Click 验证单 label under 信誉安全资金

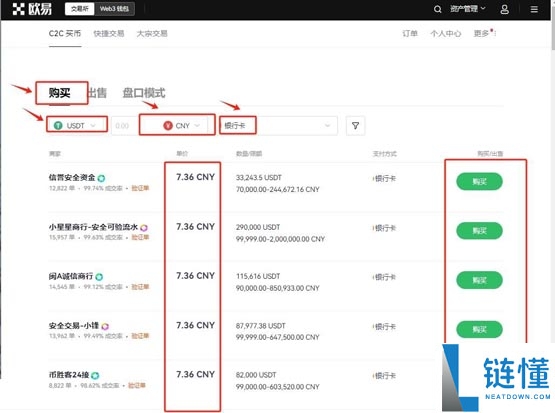pyautogui.click(x=140, y=188)
